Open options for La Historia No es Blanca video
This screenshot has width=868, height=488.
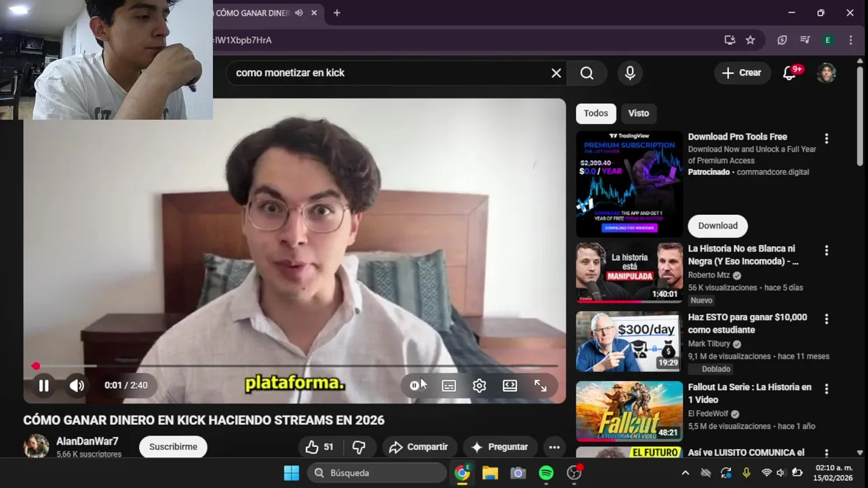tap(826, 250)
